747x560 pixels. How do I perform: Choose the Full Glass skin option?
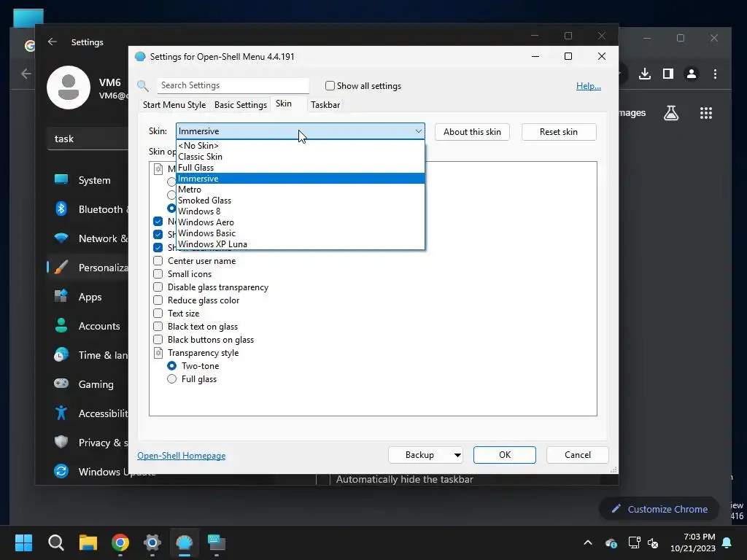click(x=300, y=168)
